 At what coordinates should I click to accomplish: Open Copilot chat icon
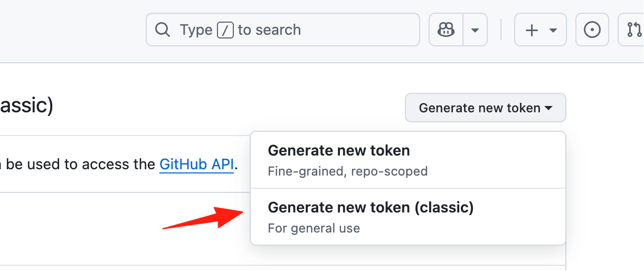(447, 30)
